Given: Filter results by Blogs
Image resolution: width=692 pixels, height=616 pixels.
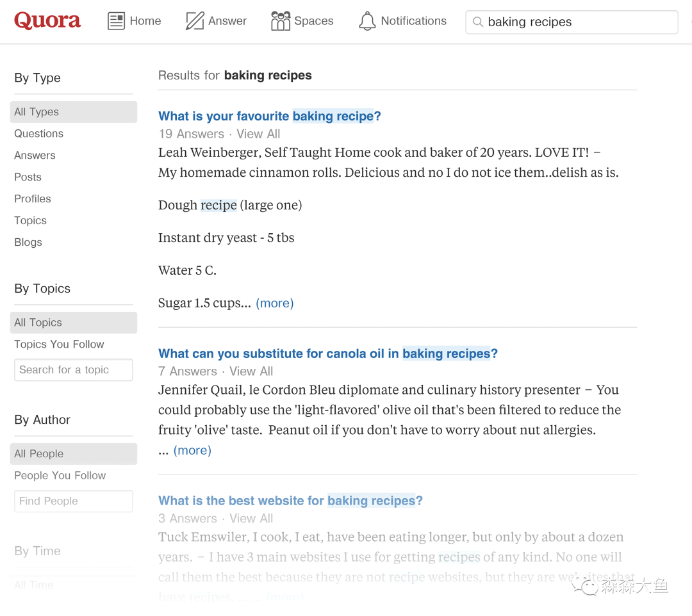Looking at the screenshot, I should [x=28, y=242].
